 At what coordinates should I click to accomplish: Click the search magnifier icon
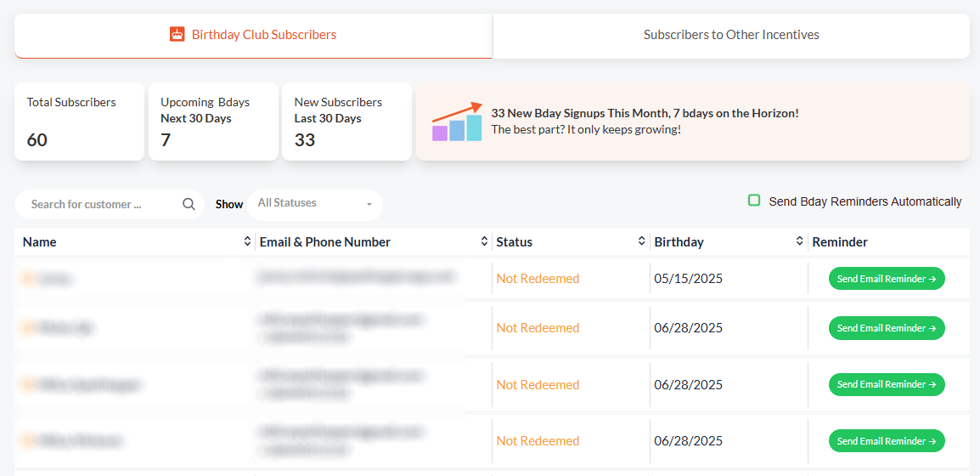189,204
